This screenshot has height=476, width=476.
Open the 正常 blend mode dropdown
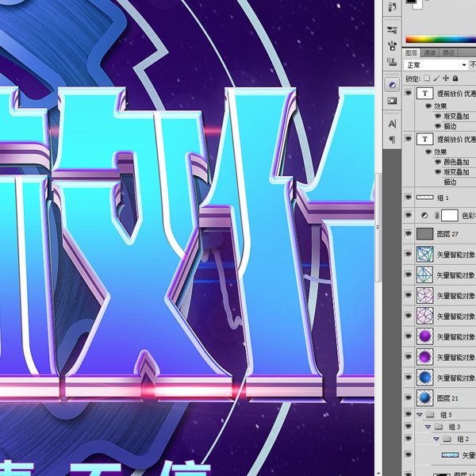click(x=436, y=65)
